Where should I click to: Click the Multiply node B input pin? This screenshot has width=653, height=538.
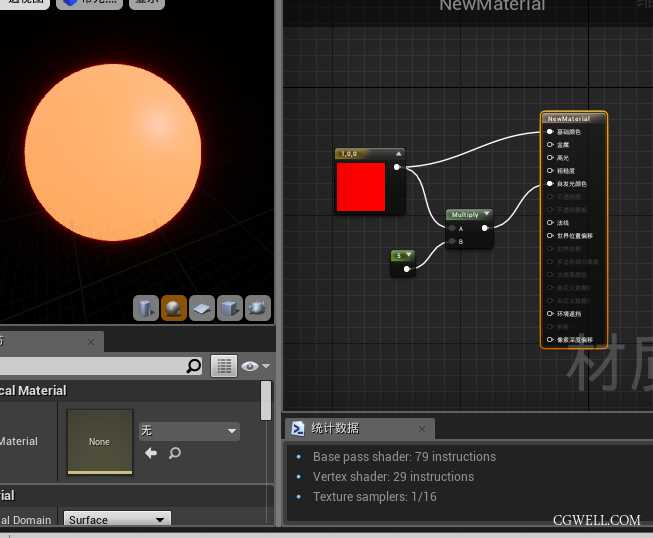tap(452, 242)
